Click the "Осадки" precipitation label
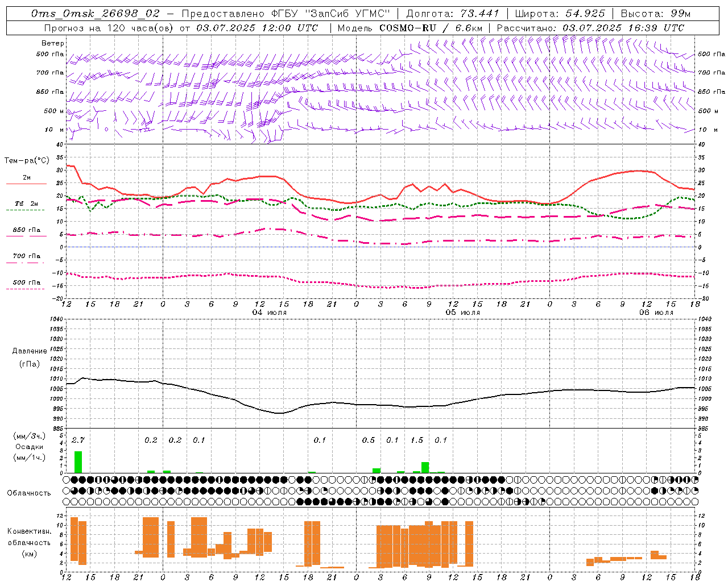 (x=29, y=447)
